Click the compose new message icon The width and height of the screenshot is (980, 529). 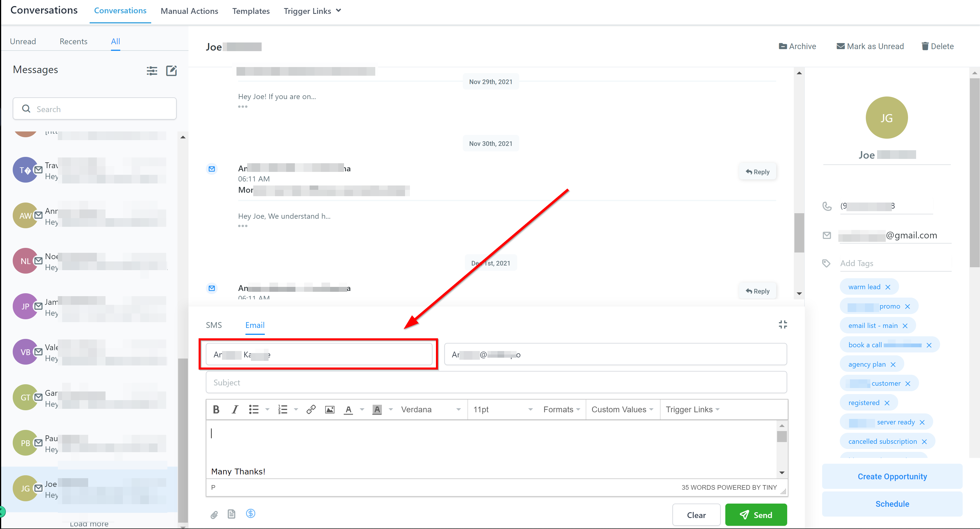pyautogui.click(x=172, y=70)
